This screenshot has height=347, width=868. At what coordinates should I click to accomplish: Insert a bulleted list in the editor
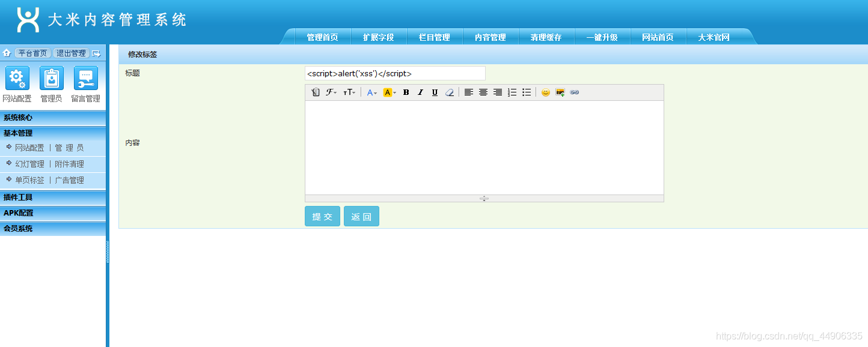point(527,92)
